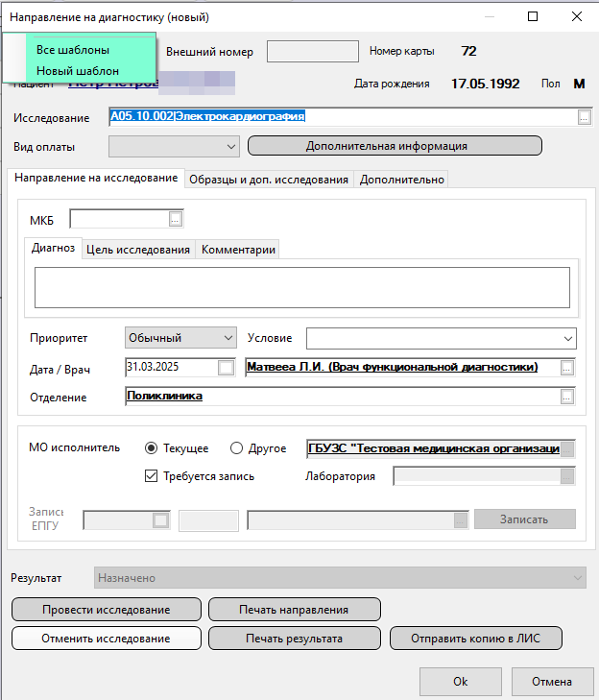
Task: Switch to the Комментарии sub-tab
Action: click(x=238, y=250)
